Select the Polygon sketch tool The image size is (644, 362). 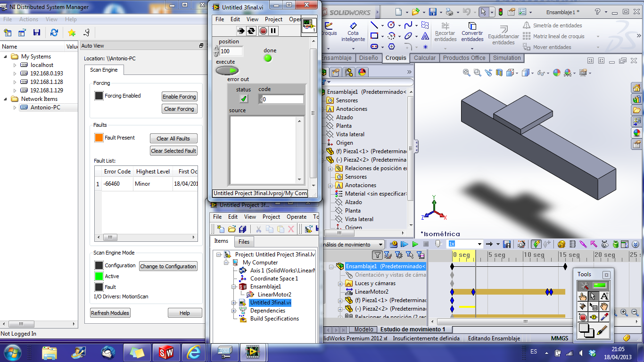coord(391,47)
